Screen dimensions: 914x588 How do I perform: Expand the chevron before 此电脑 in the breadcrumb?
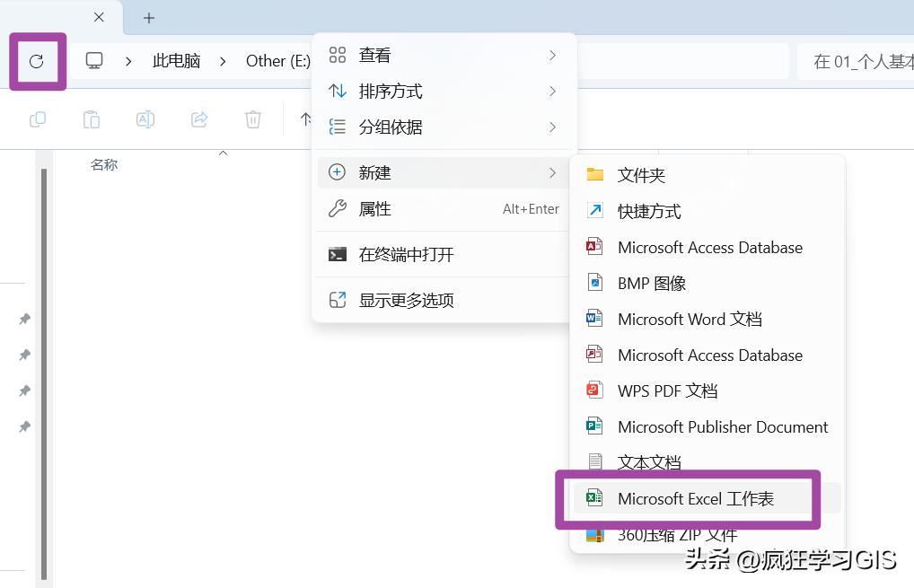(x=128, y=61)
